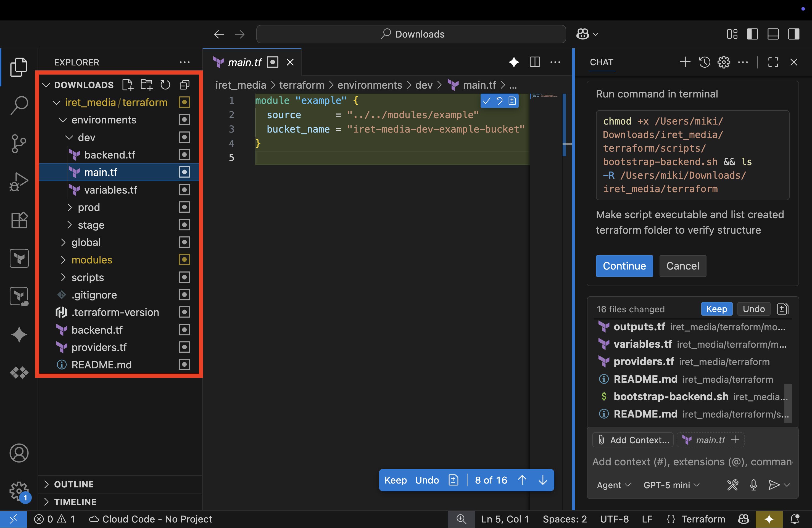This screenshot has width=812, height=528.
Task: Split the editor to the right
Action: (x=535, y=62)
